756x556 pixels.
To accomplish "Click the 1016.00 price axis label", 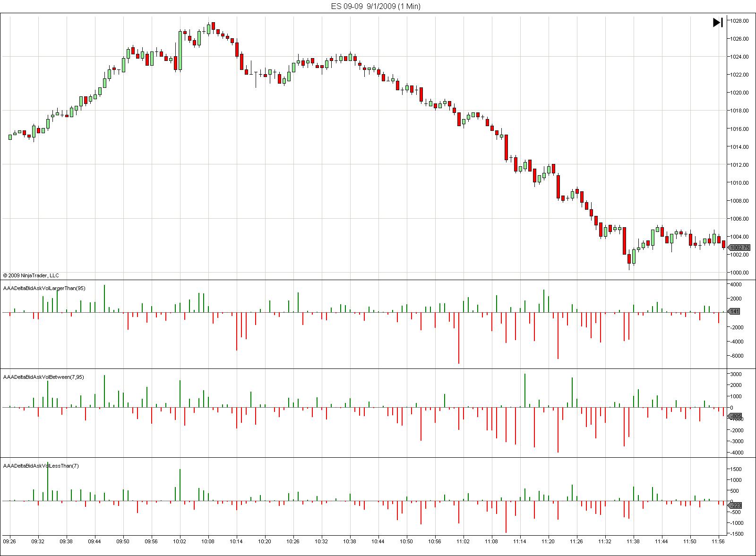I will click(739, 129).
